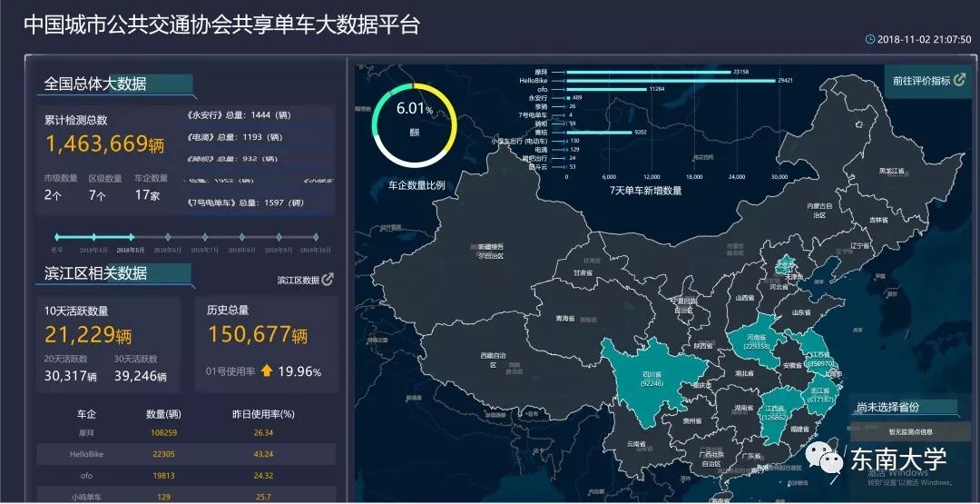The image size is (980, 504).
Task: Click the 新疆维吾尔自治区 region on the map
Action: click(x=491, y=250)
